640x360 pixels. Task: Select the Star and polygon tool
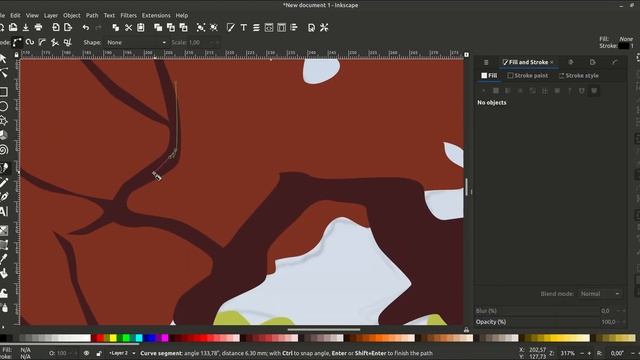coord(4,121)
